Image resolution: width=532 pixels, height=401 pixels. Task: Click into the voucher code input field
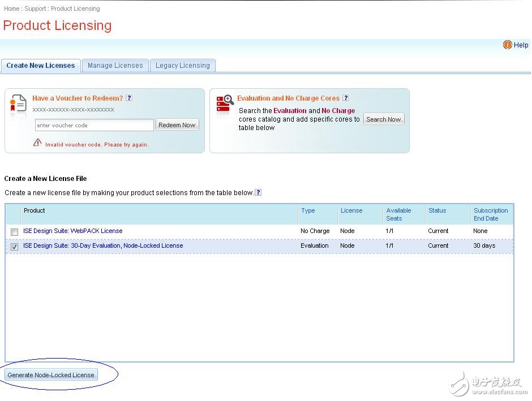94,125
